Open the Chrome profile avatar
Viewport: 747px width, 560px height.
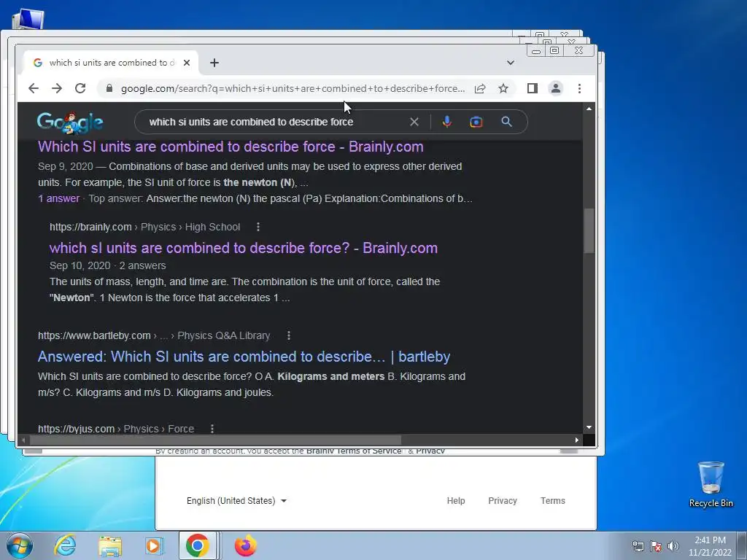point(555,88)
